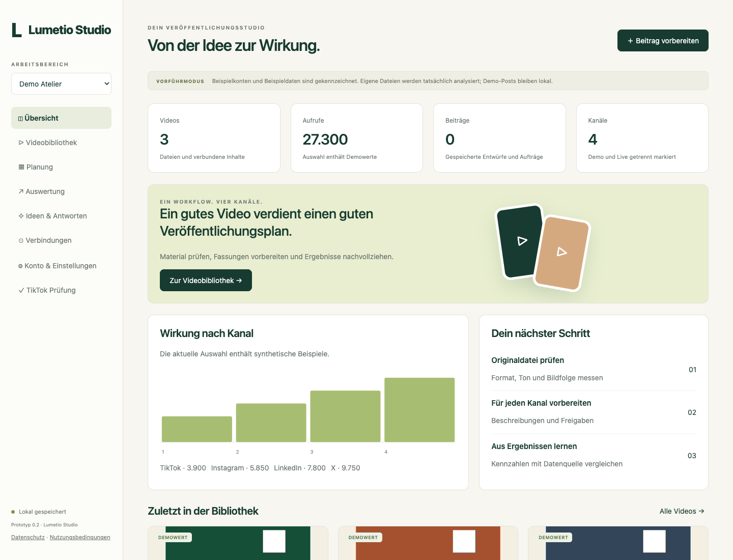733x560 pixels.
Task: Click the Lumetio Studio L logo
Action: click(17, 30)
